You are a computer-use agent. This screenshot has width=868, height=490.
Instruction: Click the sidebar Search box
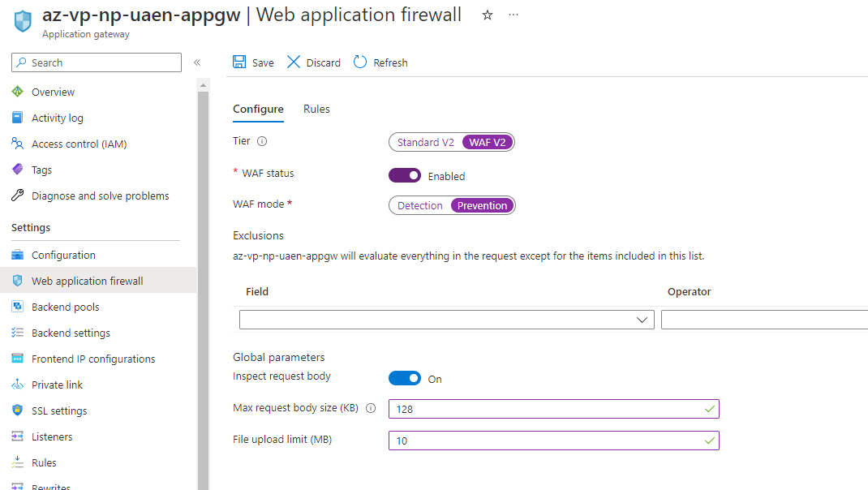pyautogui.click(x=97, y=62)
